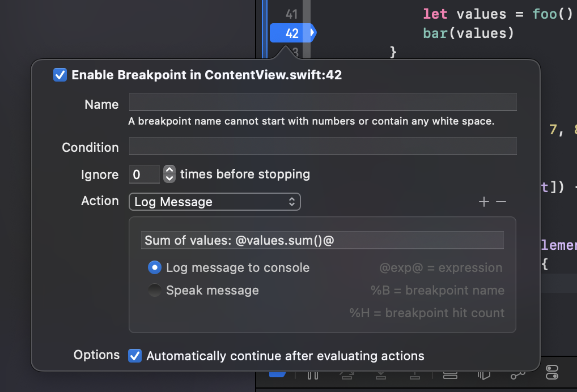This screenshot has width=577, height=392.
Task: Open the Log Message action dropdown
Action: (215, 202)
